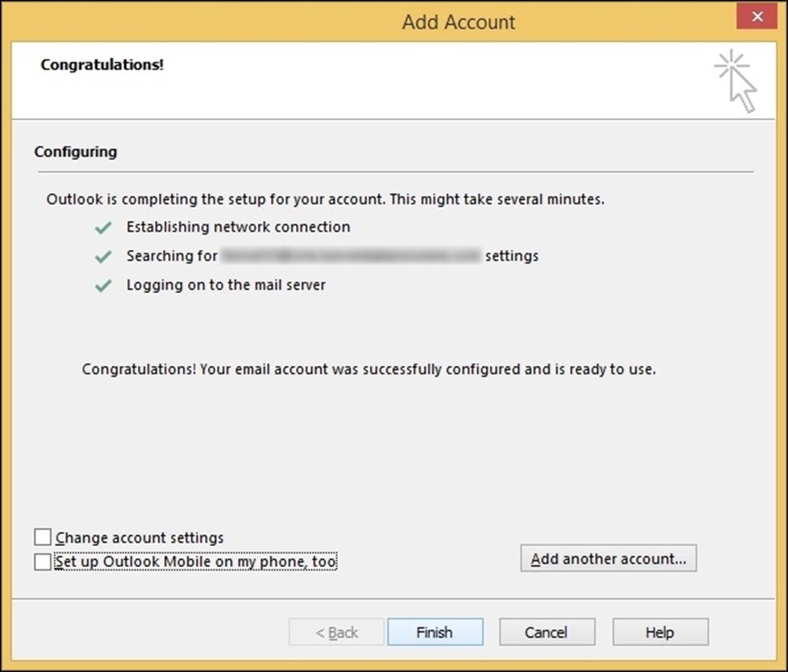Select 'Set up Outlook Mobile on my phone' label
Viewport: 788px width, 672px height.
point(195,561)
